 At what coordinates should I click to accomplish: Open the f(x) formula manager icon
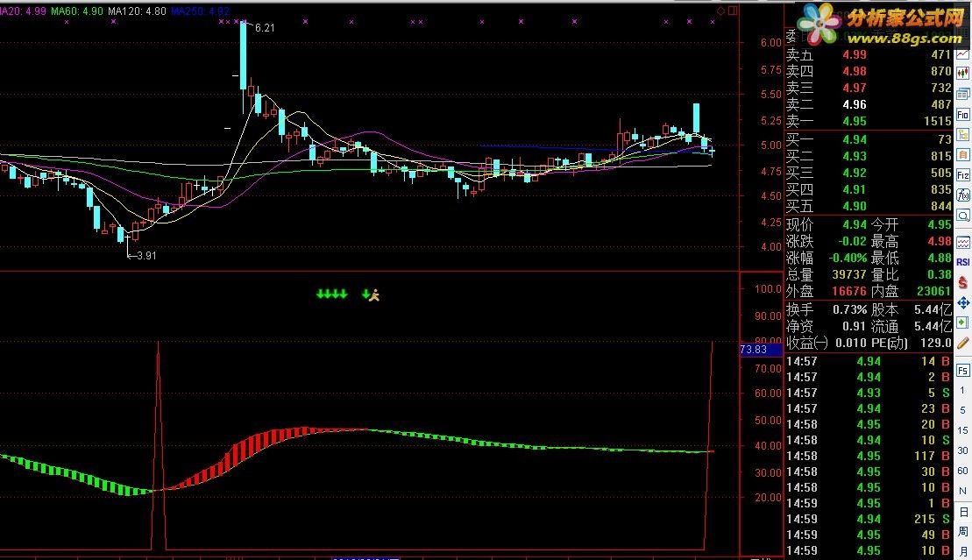pyautogui.click(x=962, y=195)
